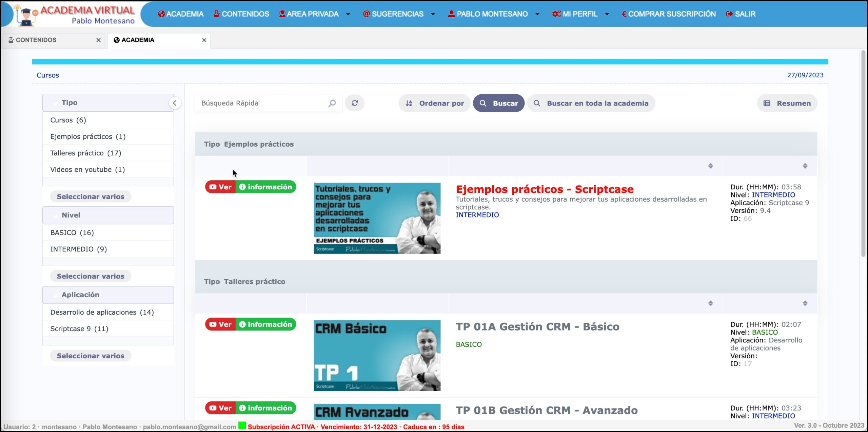
Task: Click AREA PRIVADA in the top menu
Action: coord(309,14)
